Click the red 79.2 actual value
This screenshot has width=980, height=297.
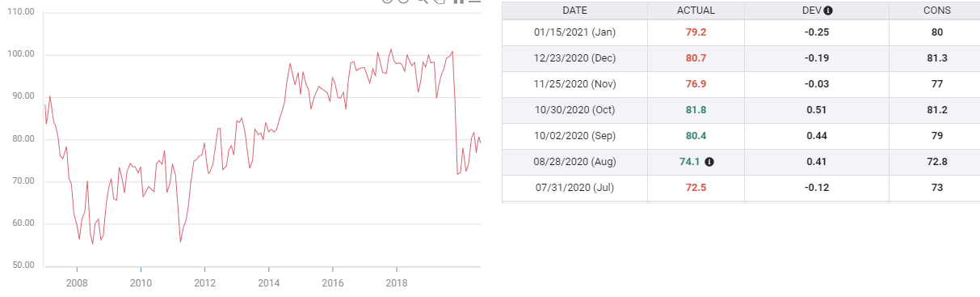(696, 32)
